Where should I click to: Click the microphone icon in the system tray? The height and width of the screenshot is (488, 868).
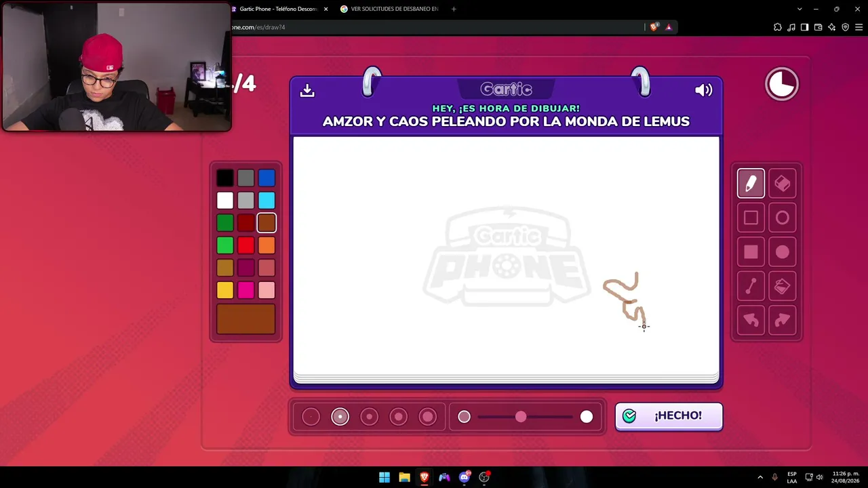(x=775, y=477)
